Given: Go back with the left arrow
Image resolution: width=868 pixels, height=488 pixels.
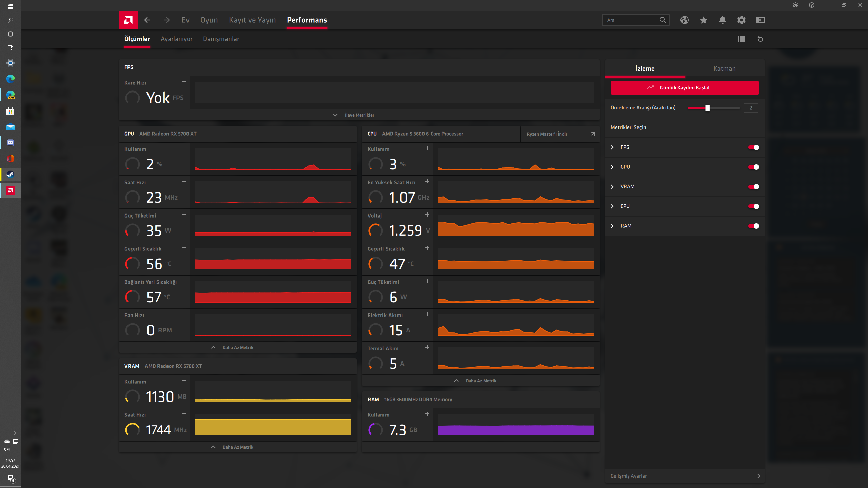Looking at the screenshot, I should click(x=147, y=20).
